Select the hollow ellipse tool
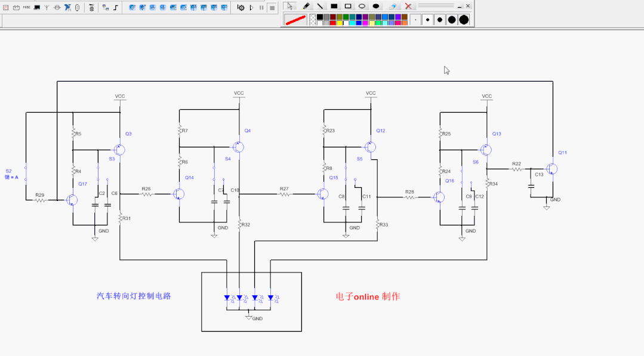This screenshot has height=356, width=644. (x=362, y=7)
